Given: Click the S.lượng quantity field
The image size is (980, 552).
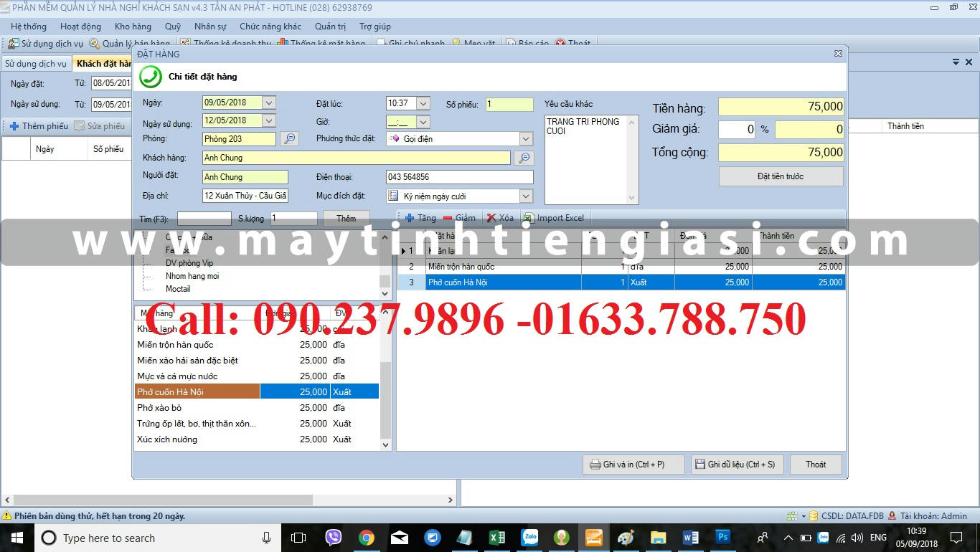Looking at the screenshot, I should (x=294, y=218).
